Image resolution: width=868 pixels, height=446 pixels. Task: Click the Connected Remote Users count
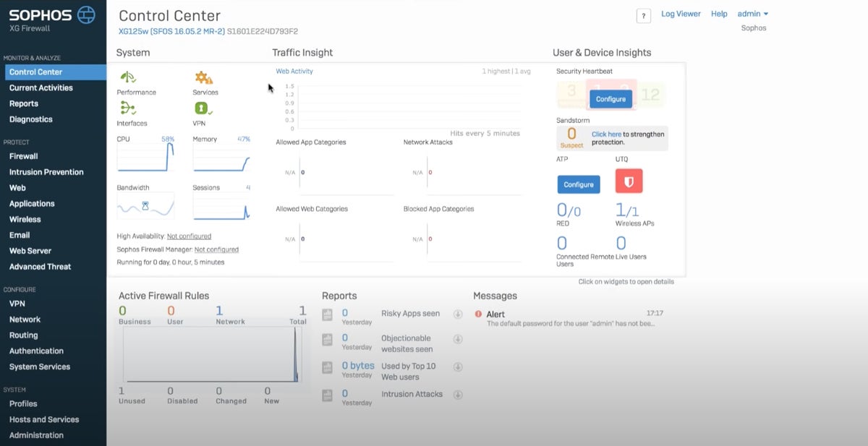562,244
